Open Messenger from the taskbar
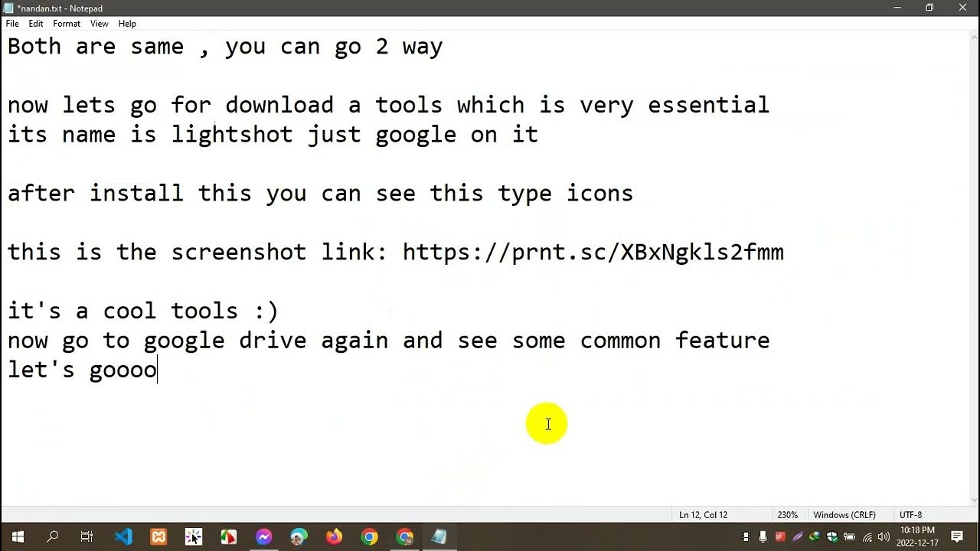 tap(263, 537)
